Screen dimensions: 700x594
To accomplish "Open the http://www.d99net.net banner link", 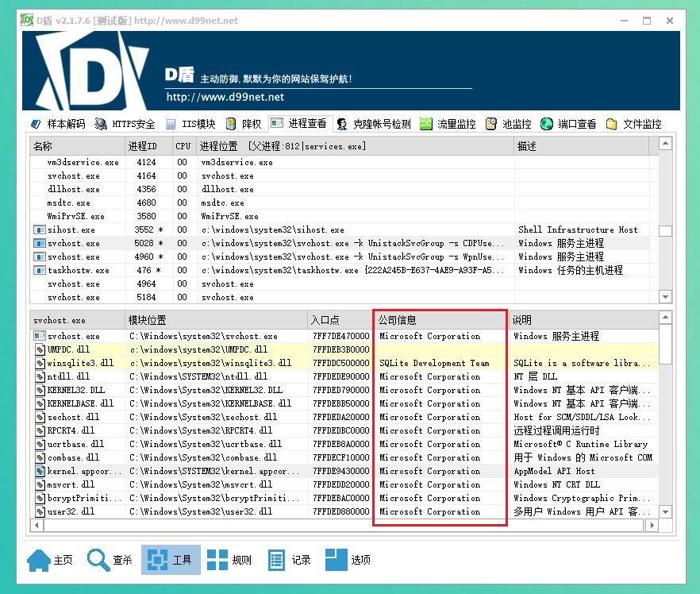I will (225, 97).
